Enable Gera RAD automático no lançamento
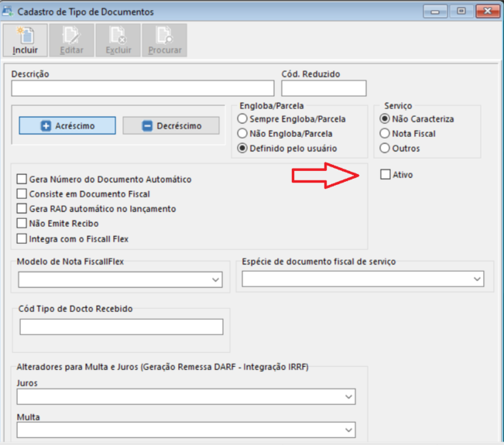504x445 pixels. 22,208
